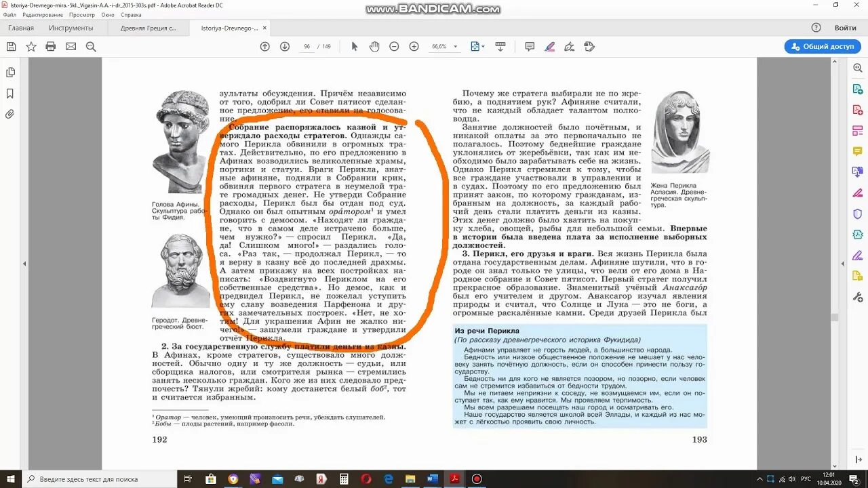Screen dimensions: 868x488
Task: Open Create PDF tool in right pane
Action: click(857, 110)
